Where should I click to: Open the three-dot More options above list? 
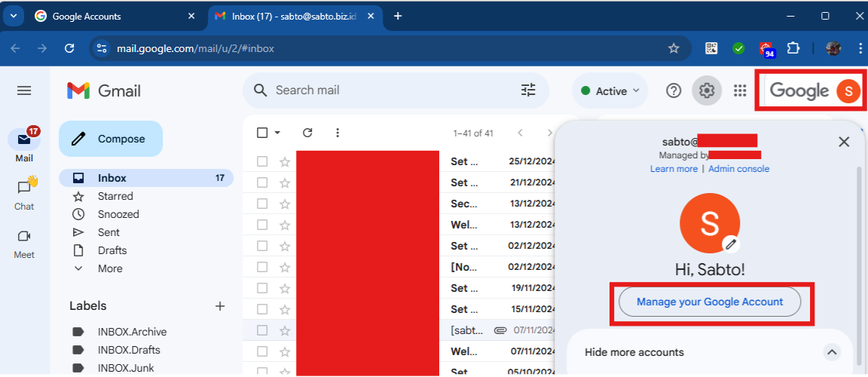[338, 133]
